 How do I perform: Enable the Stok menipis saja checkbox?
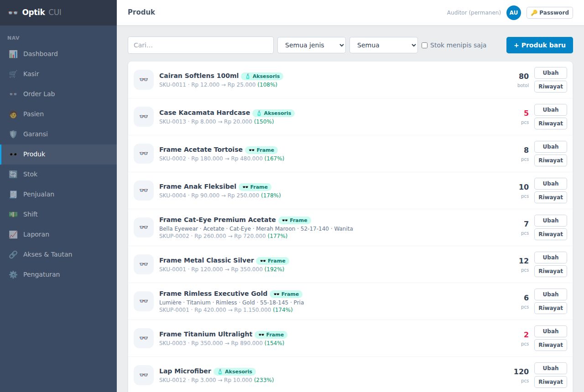[424, 45]
